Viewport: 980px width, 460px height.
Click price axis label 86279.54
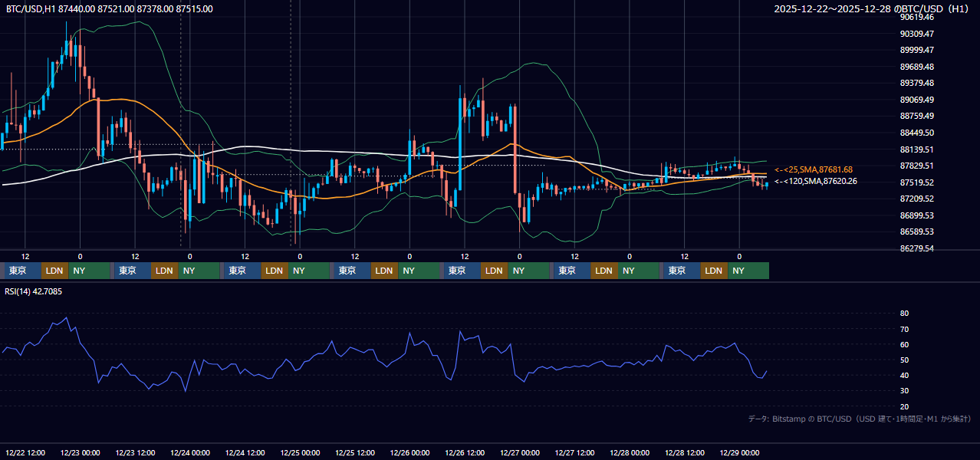917,248
